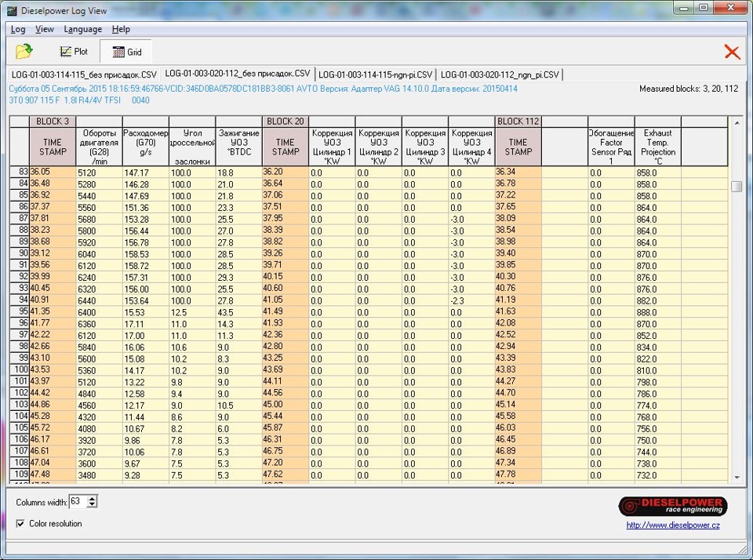Open the www.dieselpower.cz link

[672, 525]
